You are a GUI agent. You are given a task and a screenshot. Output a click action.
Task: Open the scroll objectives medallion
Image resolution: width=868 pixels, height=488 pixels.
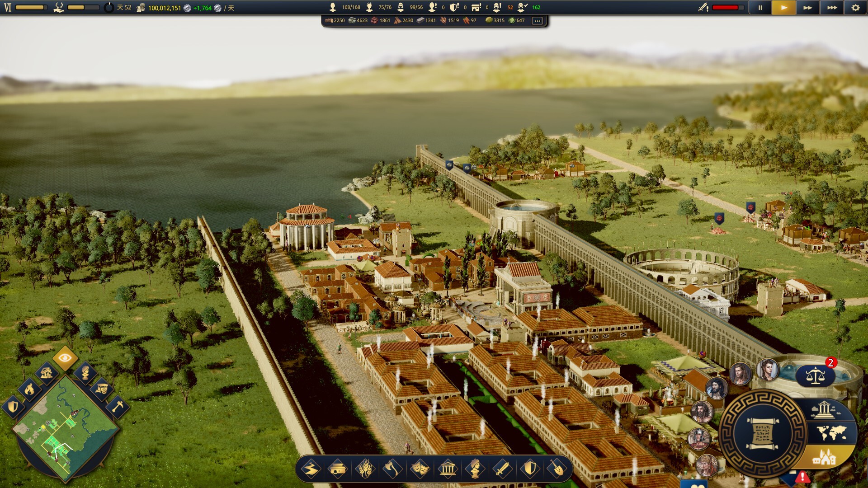(x=763, y=434)
